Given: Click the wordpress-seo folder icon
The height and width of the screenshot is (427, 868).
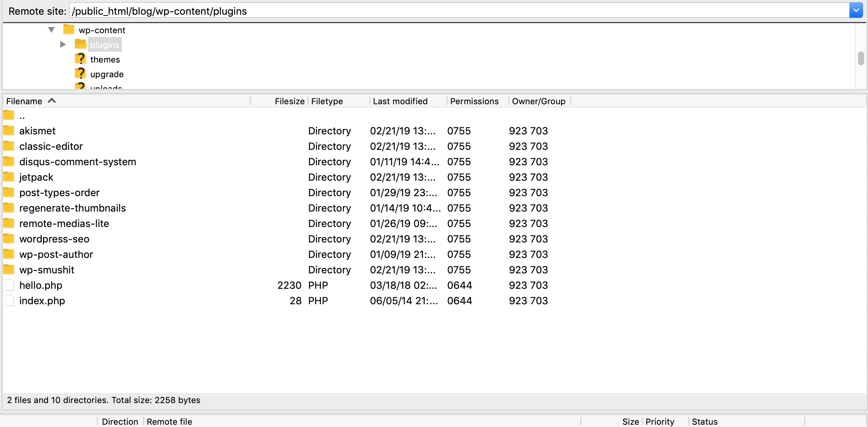Looking at the screenshot, I should click(x=8, y=239).
